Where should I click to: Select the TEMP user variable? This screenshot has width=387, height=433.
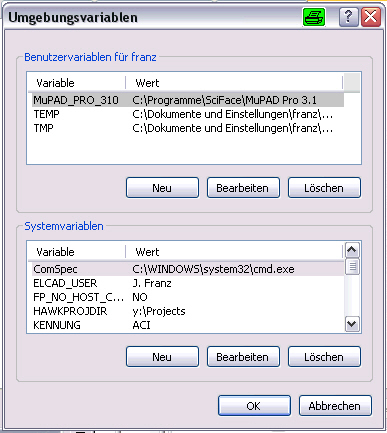[47, 114]
